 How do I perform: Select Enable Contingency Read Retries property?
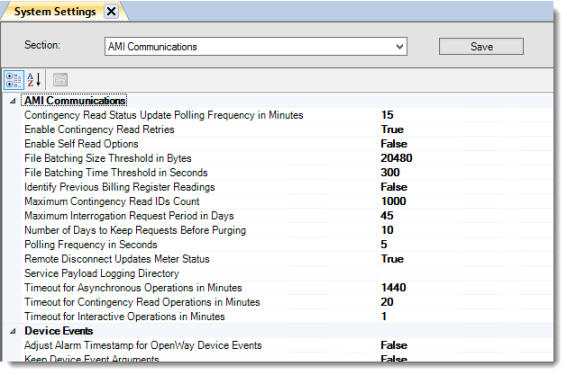coord(99,129)
